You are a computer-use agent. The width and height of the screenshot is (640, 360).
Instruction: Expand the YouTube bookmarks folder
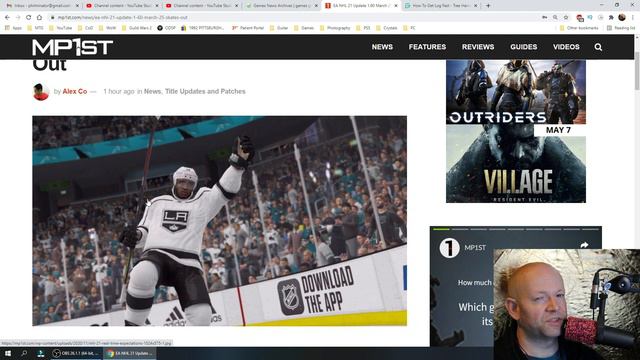coord(60,28)
